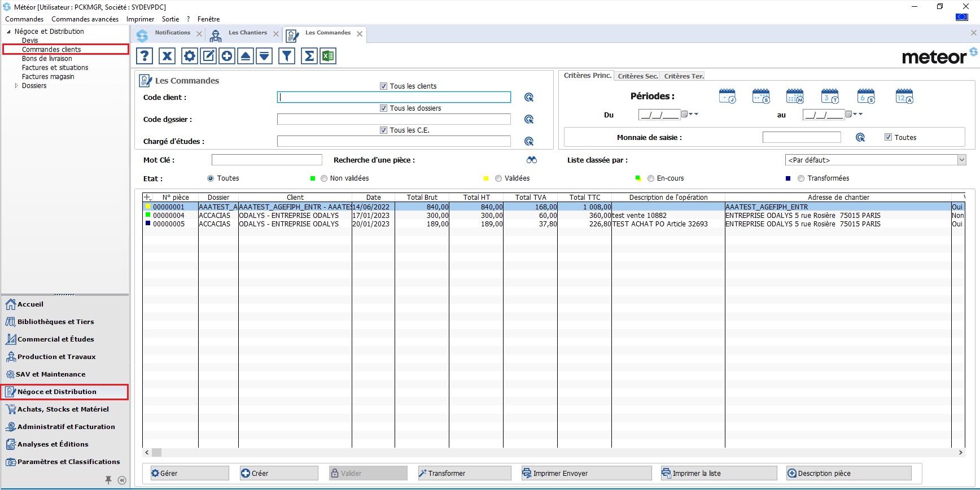Click the up arrow toolbar icon
Viewport: 980px width, 490px height.
pyautogui.click(x=246, y=56)
